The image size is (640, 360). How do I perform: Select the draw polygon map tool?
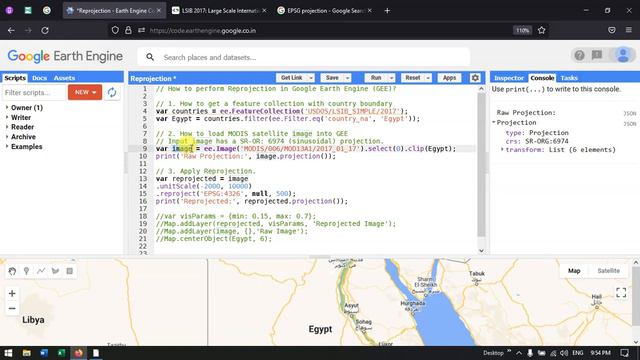(x=56, y=271)
